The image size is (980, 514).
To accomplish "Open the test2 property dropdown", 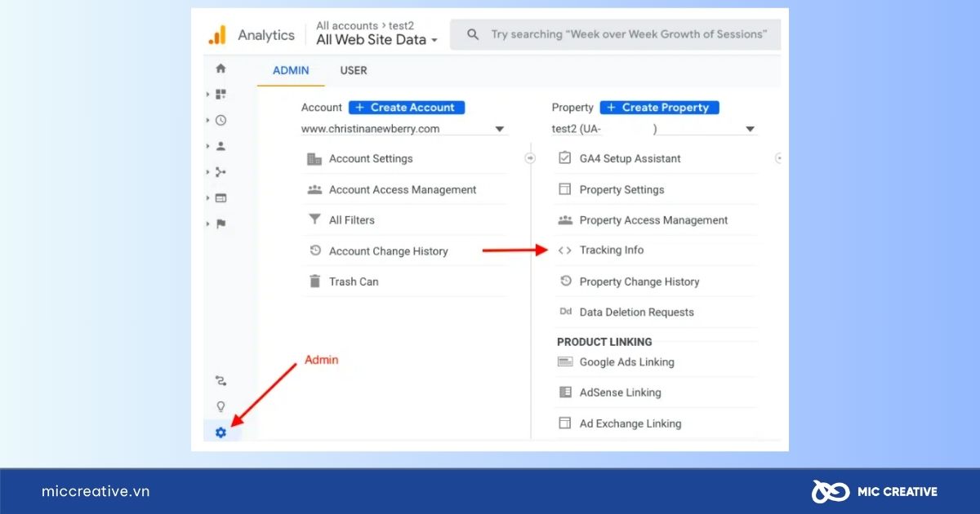I will (654, 129).
